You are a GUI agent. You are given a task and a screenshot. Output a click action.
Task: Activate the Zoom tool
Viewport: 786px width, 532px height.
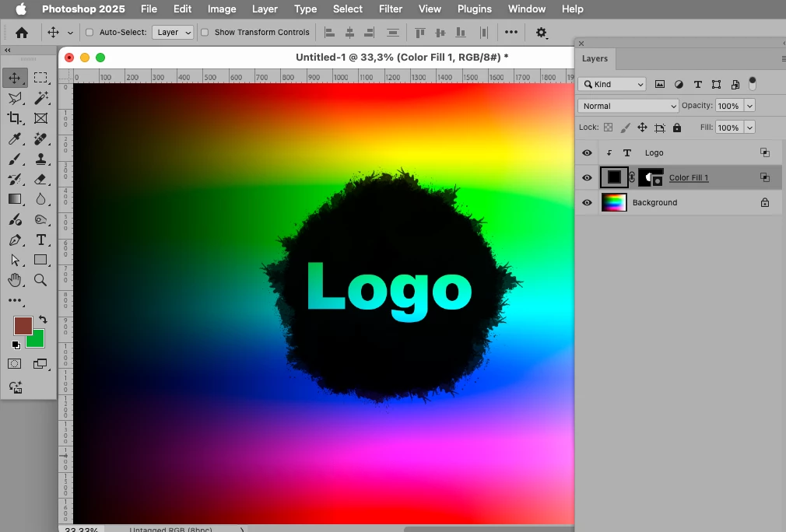click(x=40, y=280)
